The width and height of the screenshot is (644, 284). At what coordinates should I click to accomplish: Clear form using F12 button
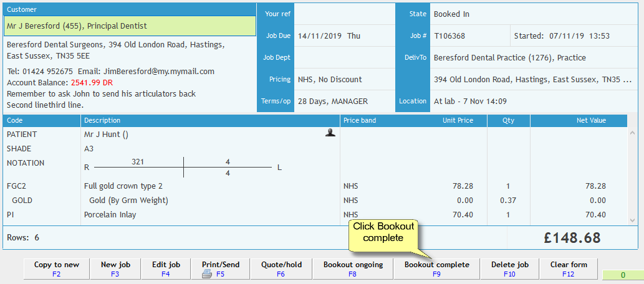pos(569,268)
